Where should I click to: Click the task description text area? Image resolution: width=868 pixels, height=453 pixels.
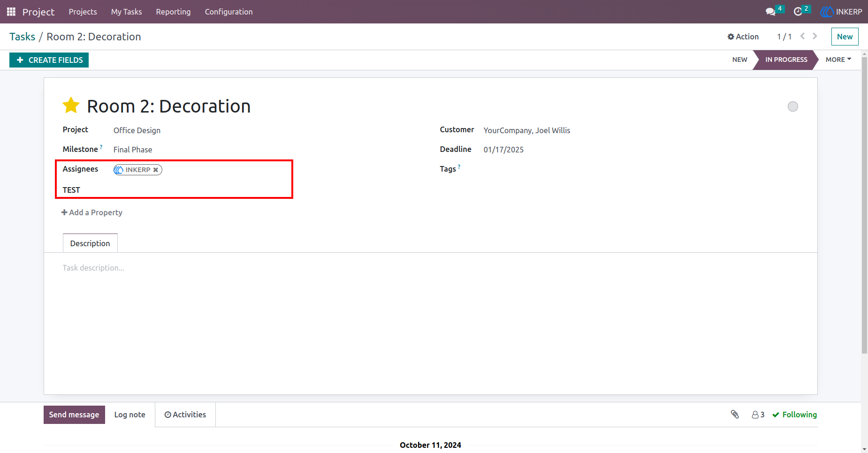431,268
